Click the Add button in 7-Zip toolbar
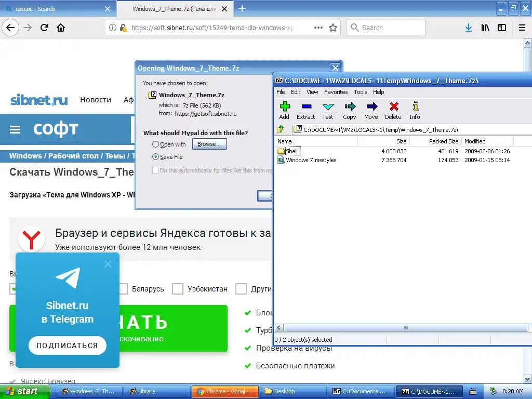 coord(284,111)
